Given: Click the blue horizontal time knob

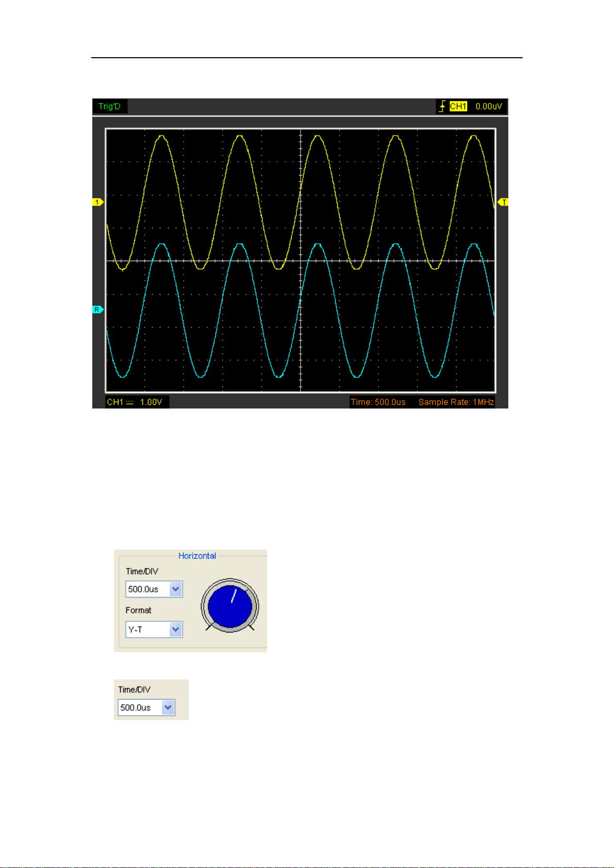Looking at the screenshot, I should 230,606.
